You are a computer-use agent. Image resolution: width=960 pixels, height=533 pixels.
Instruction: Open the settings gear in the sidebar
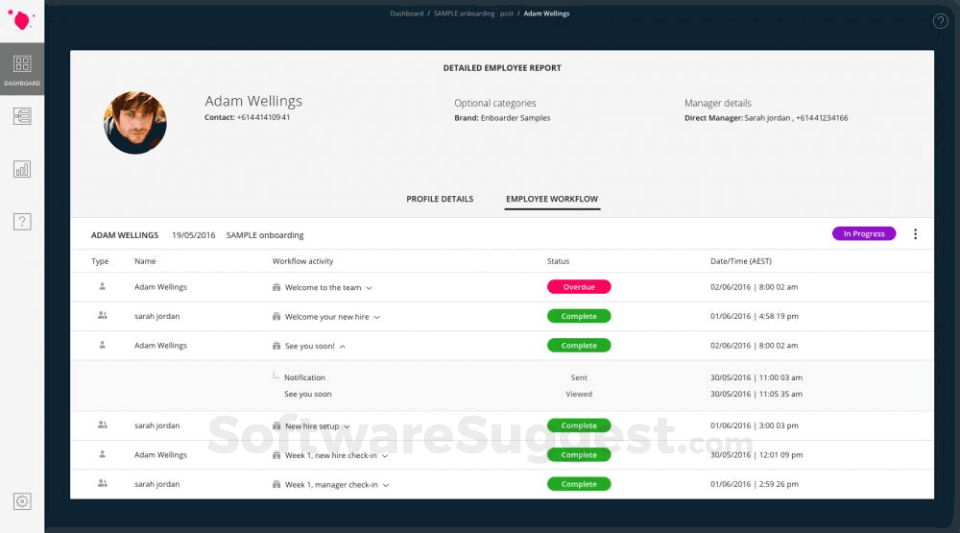22,501
